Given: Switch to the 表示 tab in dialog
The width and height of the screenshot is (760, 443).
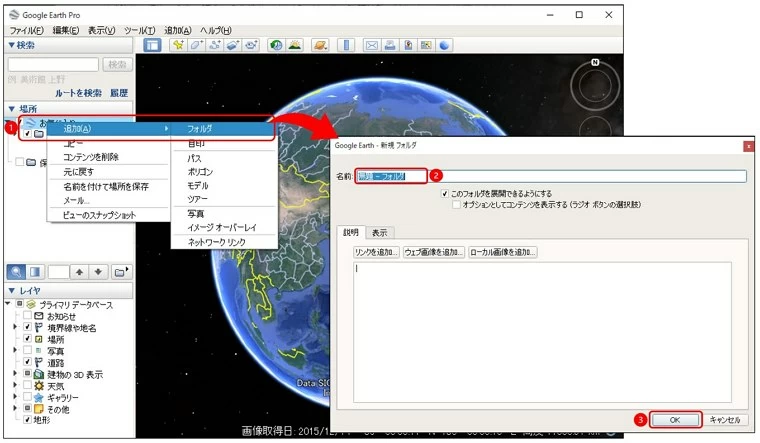Looking at the screenshot, I should pos(380,233).
